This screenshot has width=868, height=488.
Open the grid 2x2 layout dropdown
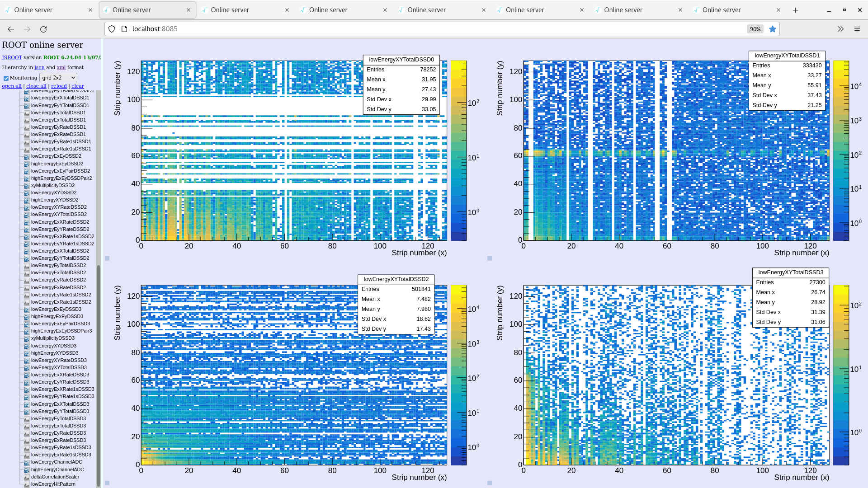(58, 78)
